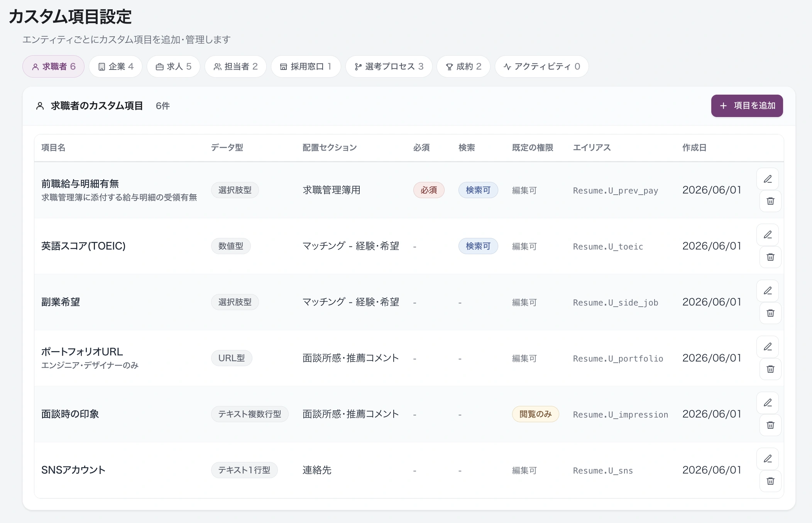
Task: Edit the 前職給与明細有無 row with pencil icon
Action: (768, 179)
